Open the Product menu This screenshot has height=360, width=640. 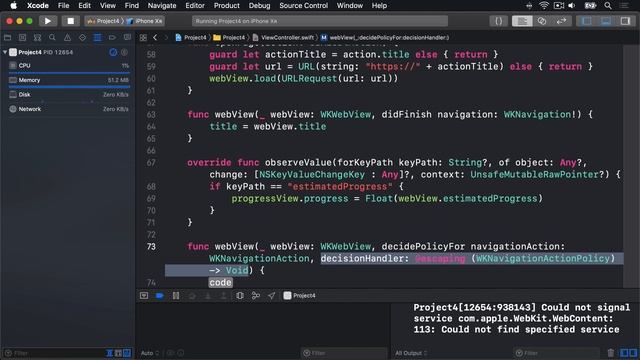click(227, 6)
